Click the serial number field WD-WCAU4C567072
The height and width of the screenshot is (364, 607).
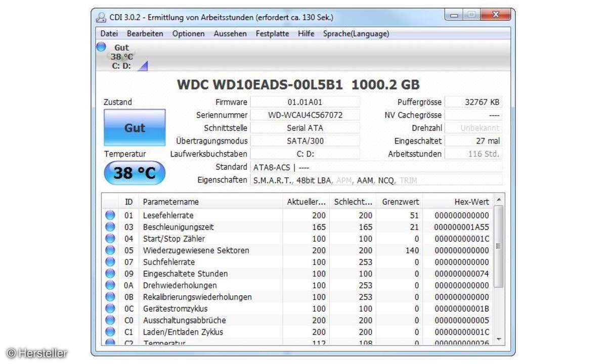click(305, 115)
